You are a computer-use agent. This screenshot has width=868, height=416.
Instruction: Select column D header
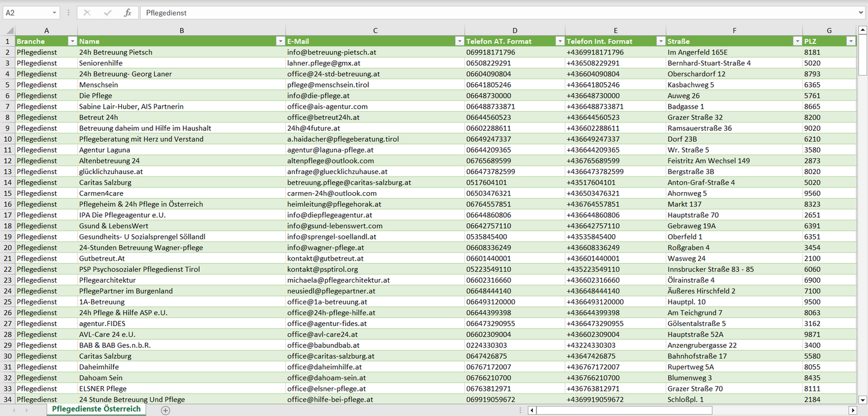tap(515, 30)
